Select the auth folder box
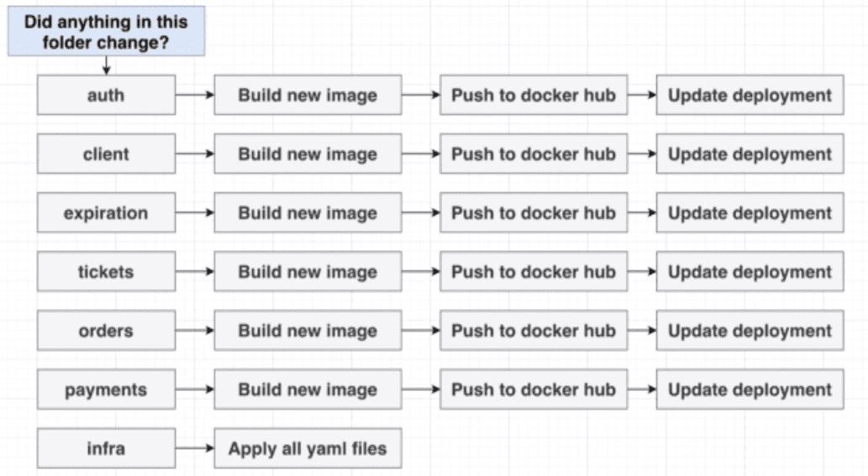This screenshot has width=868, height=476. point(106,96)
